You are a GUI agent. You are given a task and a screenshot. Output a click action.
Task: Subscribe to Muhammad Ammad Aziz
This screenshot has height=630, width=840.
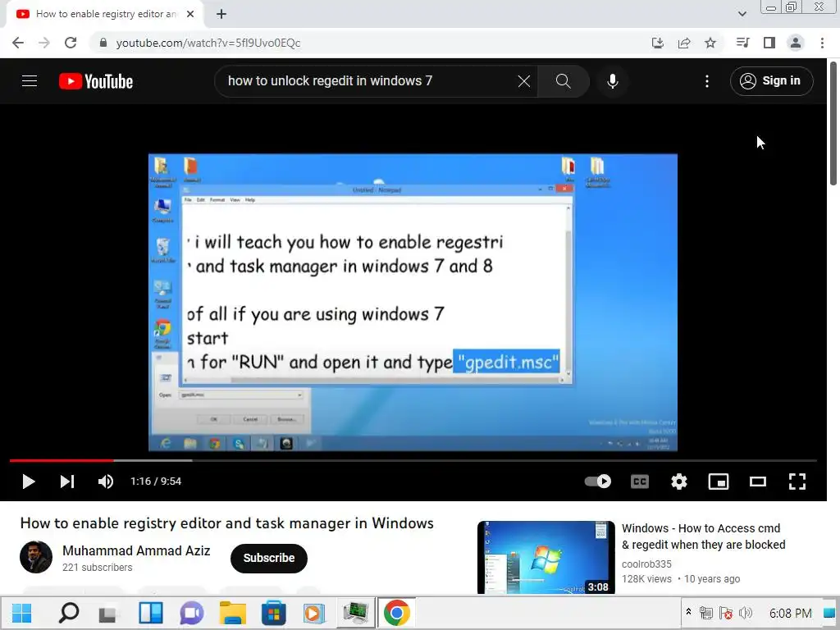pos(269,558)
